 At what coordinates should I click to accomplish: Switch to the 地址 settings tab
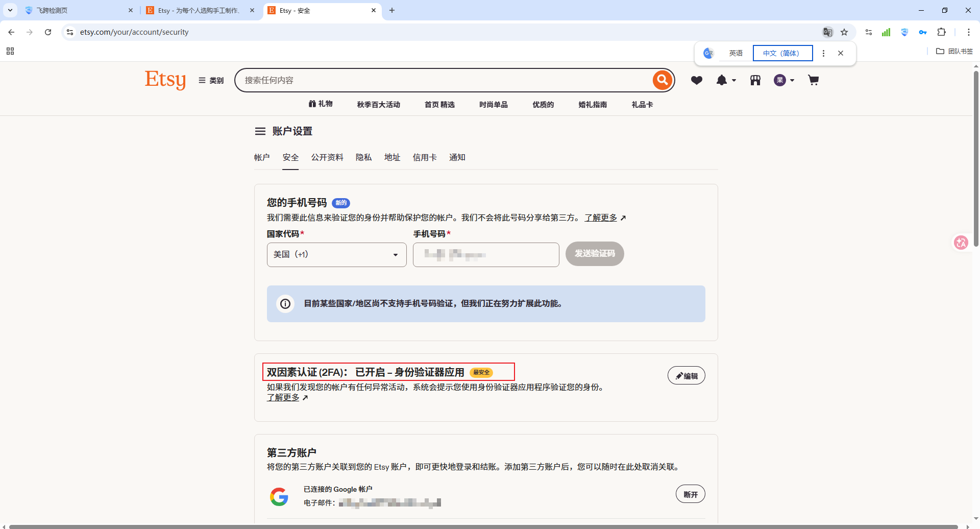click(392, 157)
